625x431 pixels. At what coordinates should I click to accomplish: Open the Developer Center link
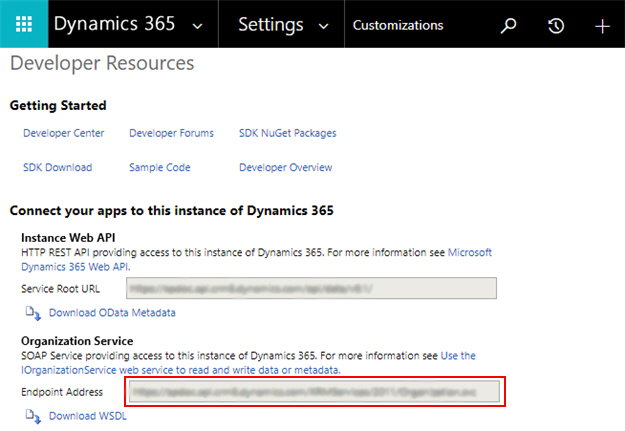click(x=63, y=133)
